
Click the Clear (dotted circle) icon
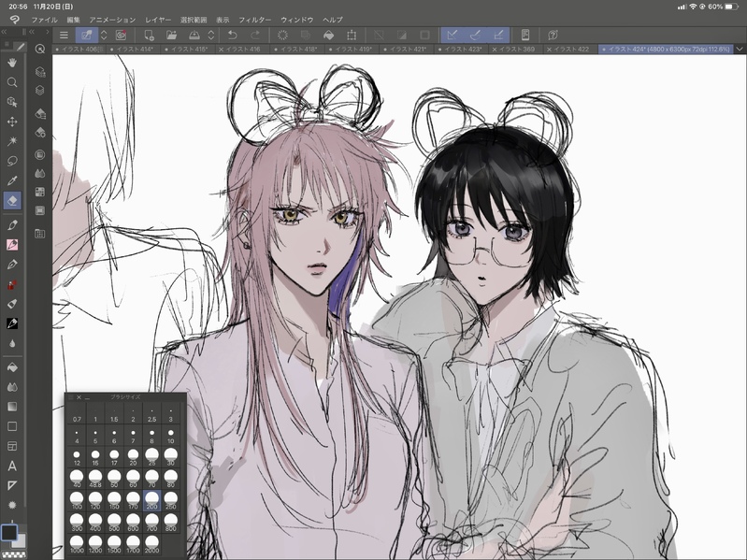click(x=282, y=35)
